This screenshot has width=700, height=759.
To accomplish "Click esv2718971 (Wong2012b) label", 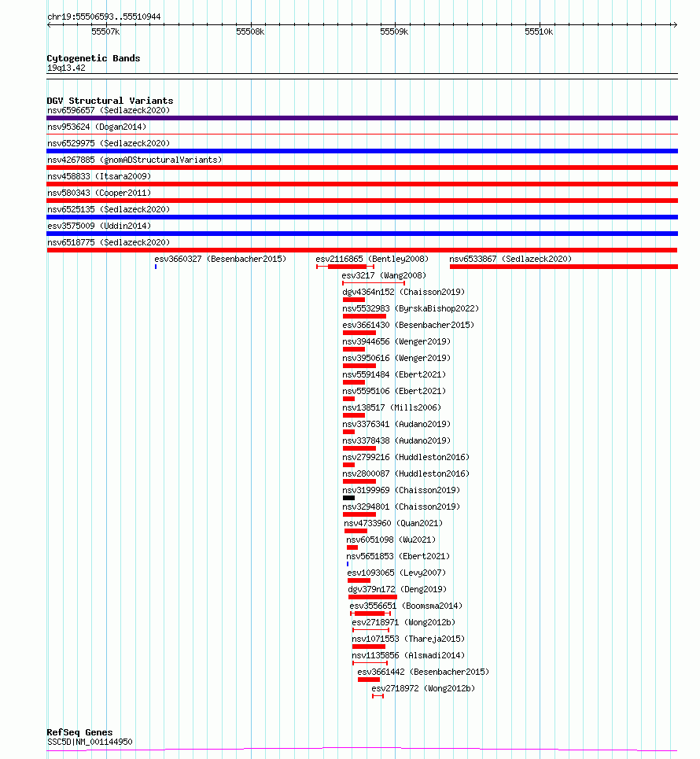I will pos(403,622).
